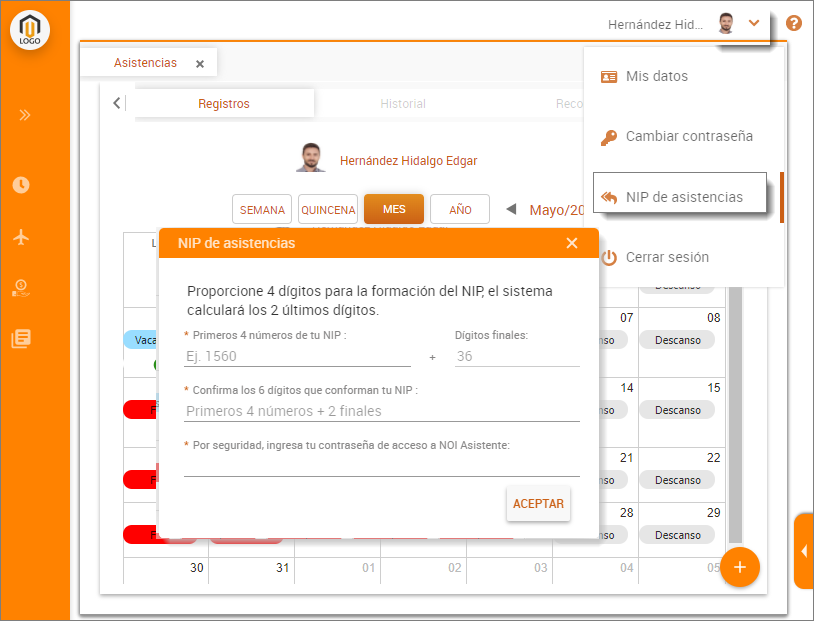
Task: Click the orange plus floating button
Action: click(740, 567)
